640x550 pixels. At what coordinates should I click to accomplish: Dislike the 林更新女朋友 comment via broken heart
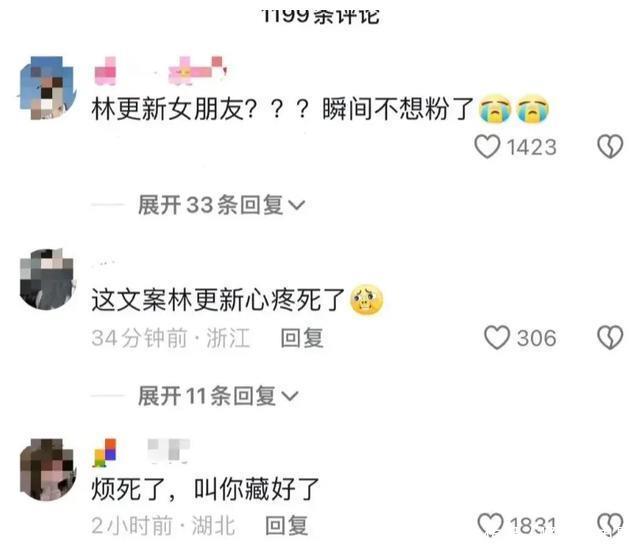click(x=610, y=146)
